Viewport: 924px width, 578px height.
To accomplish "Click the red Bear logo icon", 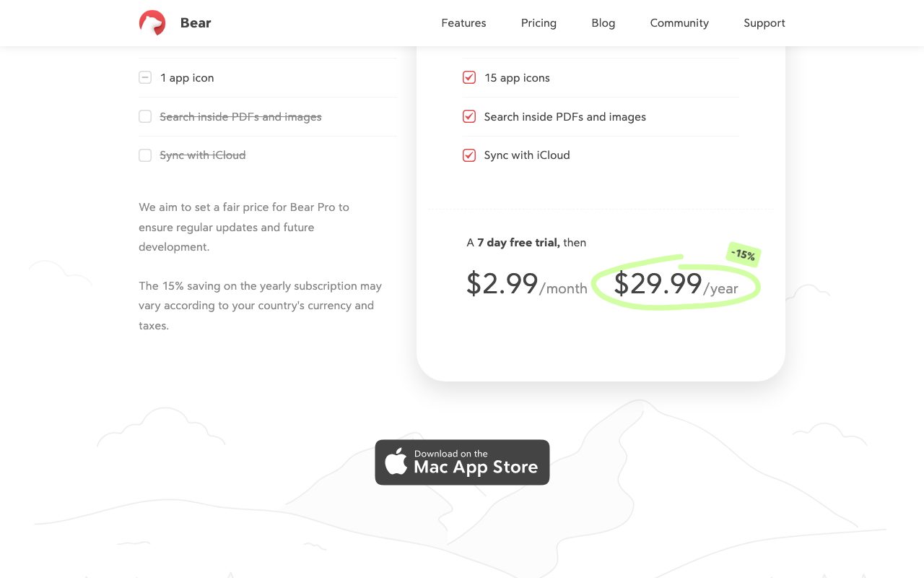I will 152,23.
